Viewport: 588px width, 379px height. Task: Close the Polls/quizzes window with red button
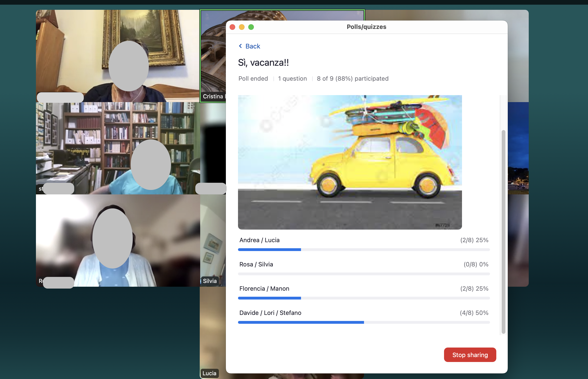click(232, 27)
